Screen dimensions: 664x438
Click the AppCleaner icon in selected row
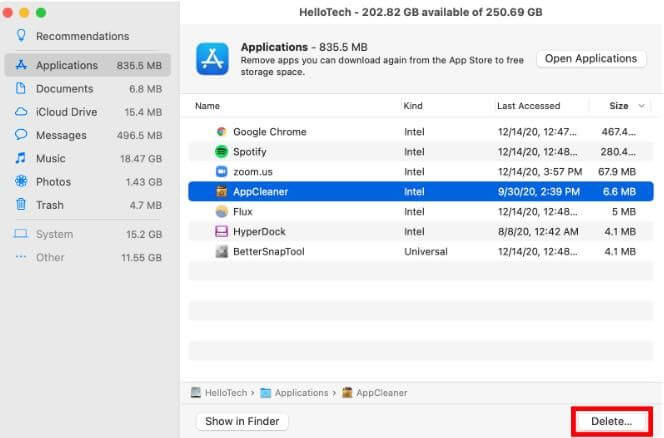point(222,192)
